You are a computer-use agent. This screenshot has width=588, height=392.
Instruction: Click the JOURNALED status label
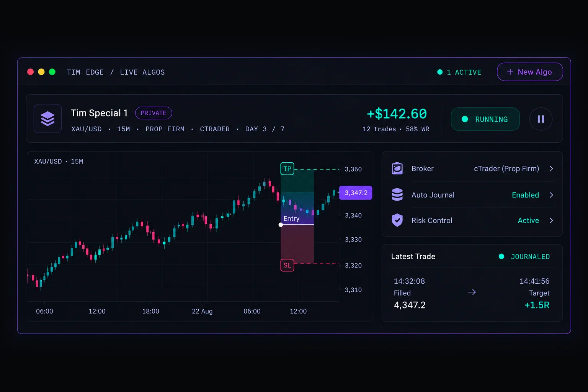click(530, 256)
